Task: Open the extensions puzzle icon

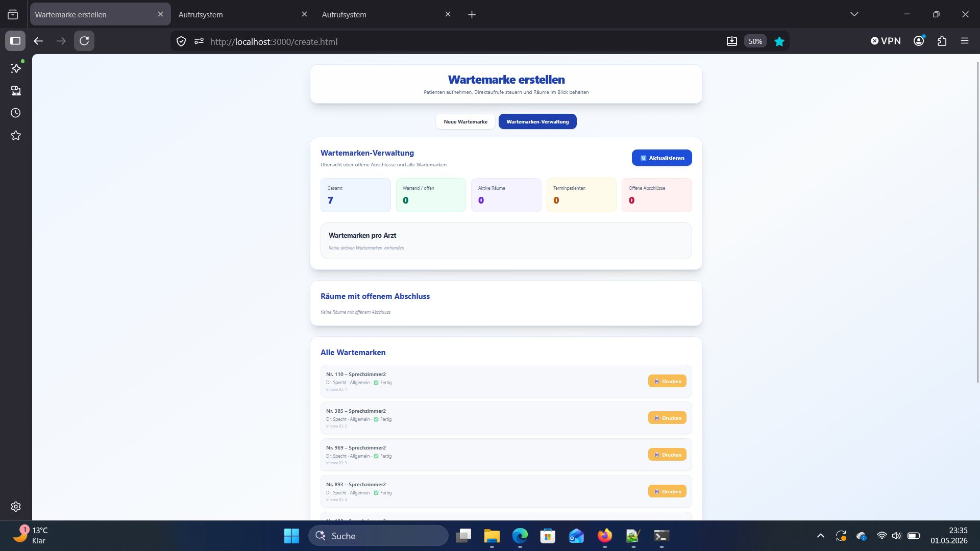Action: [942, 41]
